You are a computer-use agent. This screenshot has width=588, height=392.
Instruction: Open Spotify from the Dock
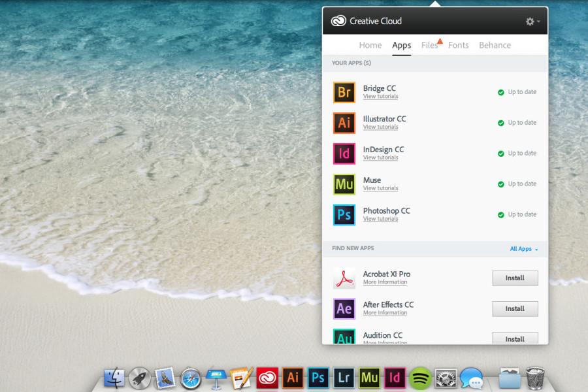pyautogui.click(x=420, y=378)
